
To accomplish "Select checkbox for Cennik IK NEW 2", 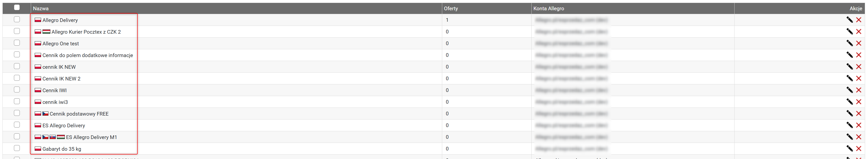I will point(17,78).
